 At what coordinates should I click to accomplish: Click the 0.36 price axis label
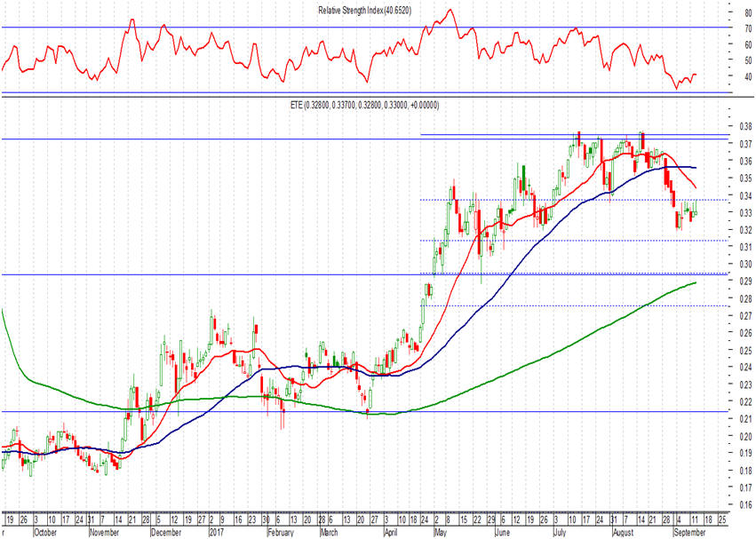[746, 161]
